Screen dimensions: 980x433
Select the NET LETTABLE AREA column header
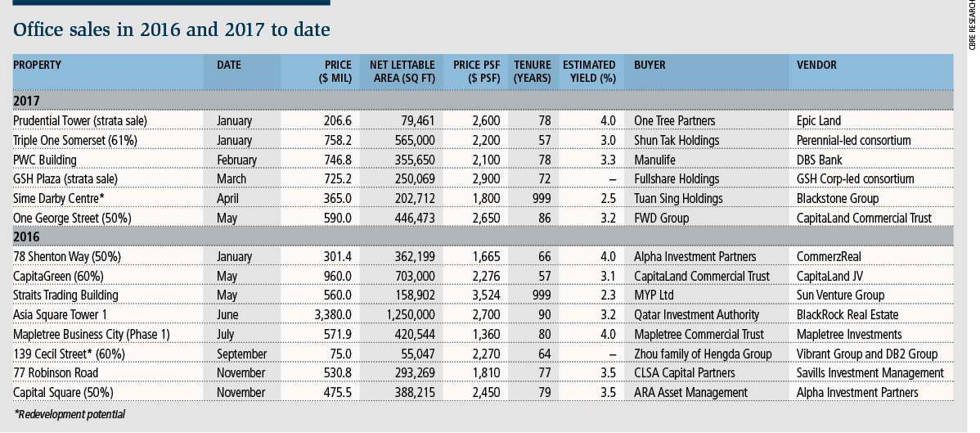tap(402, 71)
